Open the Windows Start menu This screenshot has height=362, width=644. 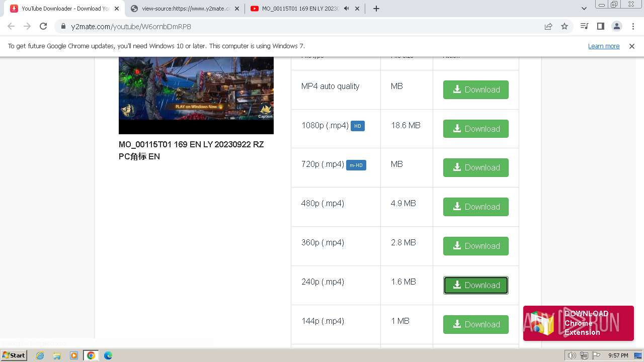click(x=14, y=355)
